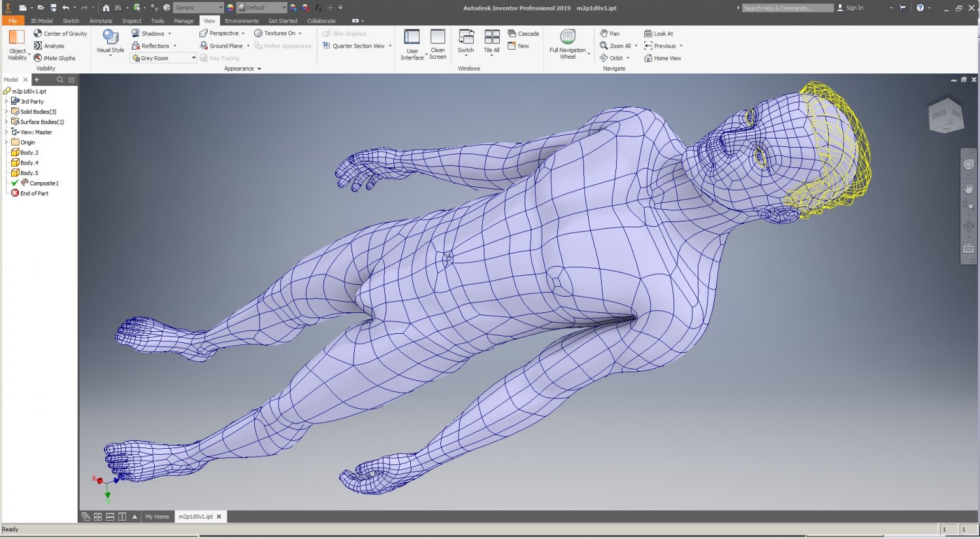Expand the Solid Bodies(3) tree node
The width and height of the screenshot is (980, 539).
coord(7,112)
